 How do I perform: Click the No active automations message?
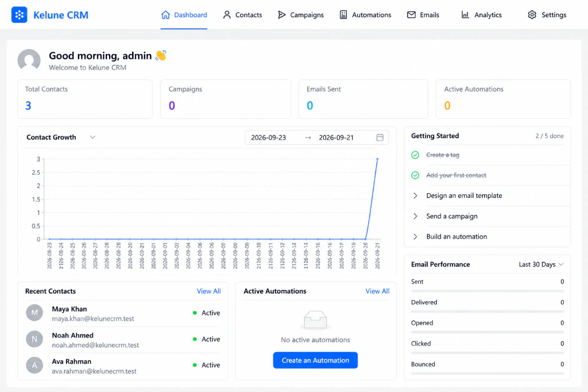[x=315, y=340]
